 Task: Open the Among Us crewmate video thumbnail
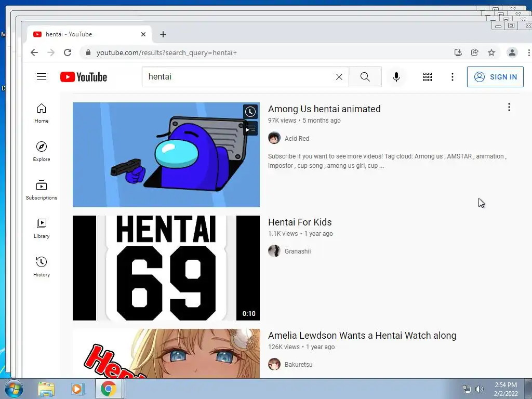tap(166, 155)
